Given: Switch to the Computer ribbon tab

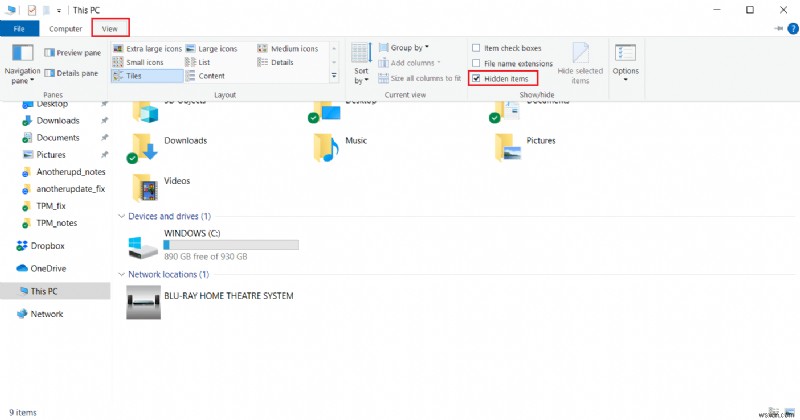Looking at the screenshot, I should pos(65,29).
